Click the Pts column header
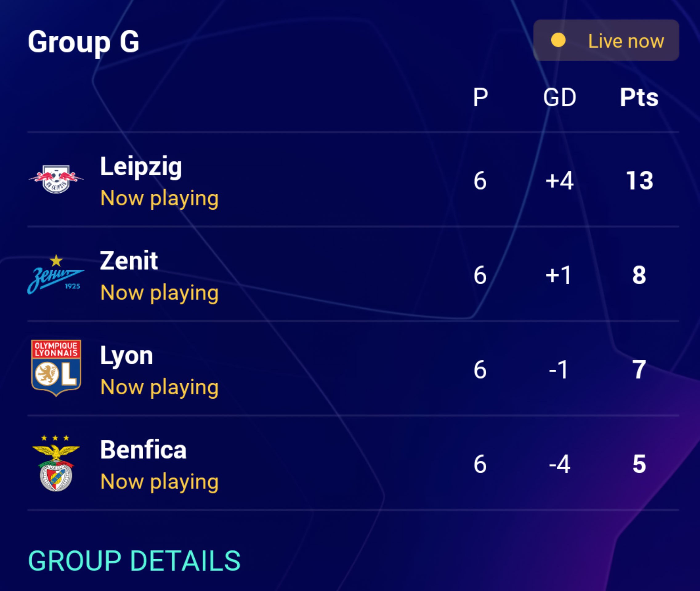 pos(639,98)
